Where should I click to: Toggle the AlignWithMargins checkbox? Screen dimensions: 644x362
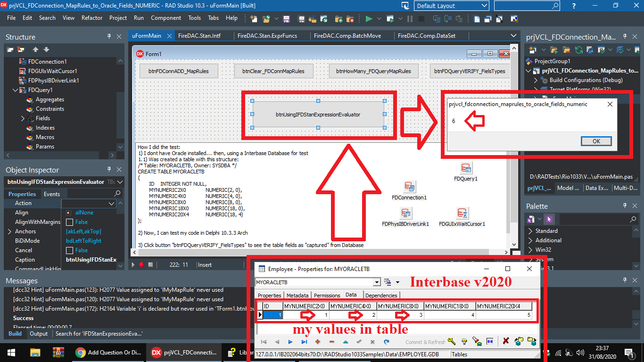click(x=69, y=222)
